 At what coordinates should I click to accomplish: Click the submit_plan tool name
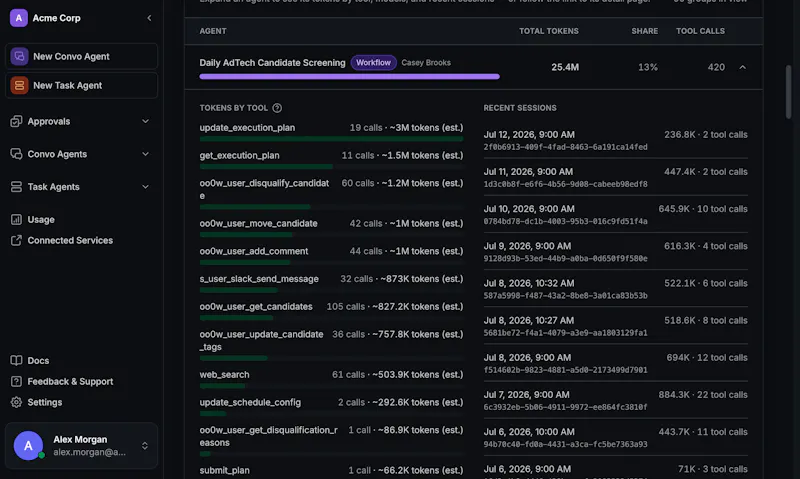coord(224,470)
